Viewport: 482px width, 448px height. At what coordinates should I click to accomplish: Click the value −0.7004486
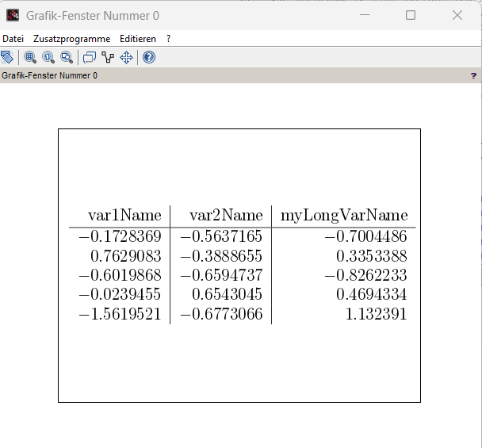point(365,236)
